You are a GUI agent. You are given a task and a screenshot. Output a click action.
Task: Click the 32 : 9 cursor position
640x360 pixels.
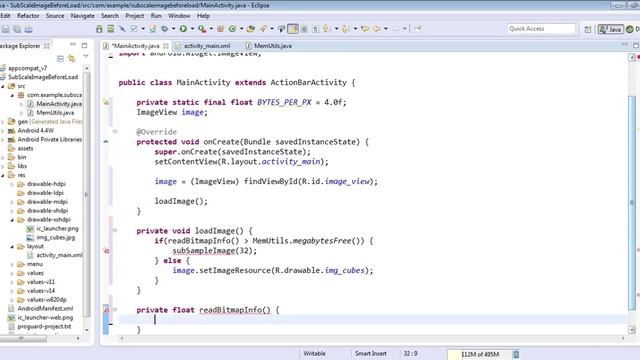point(411,353)
